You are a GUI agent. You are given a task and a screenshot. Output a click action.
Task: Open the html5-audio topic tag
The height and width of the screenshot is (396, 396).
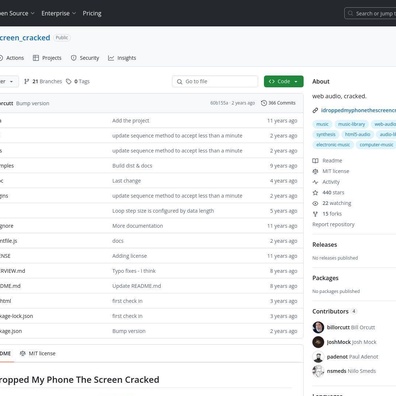[x=357, y=134]
